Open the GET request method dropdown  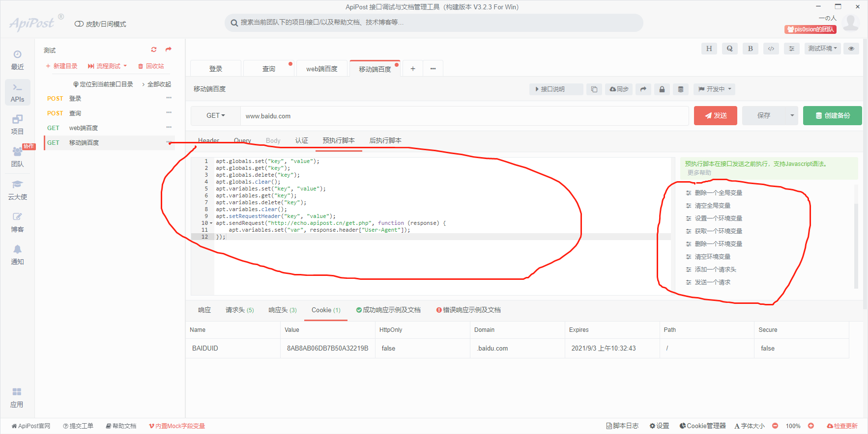[216, 116]
